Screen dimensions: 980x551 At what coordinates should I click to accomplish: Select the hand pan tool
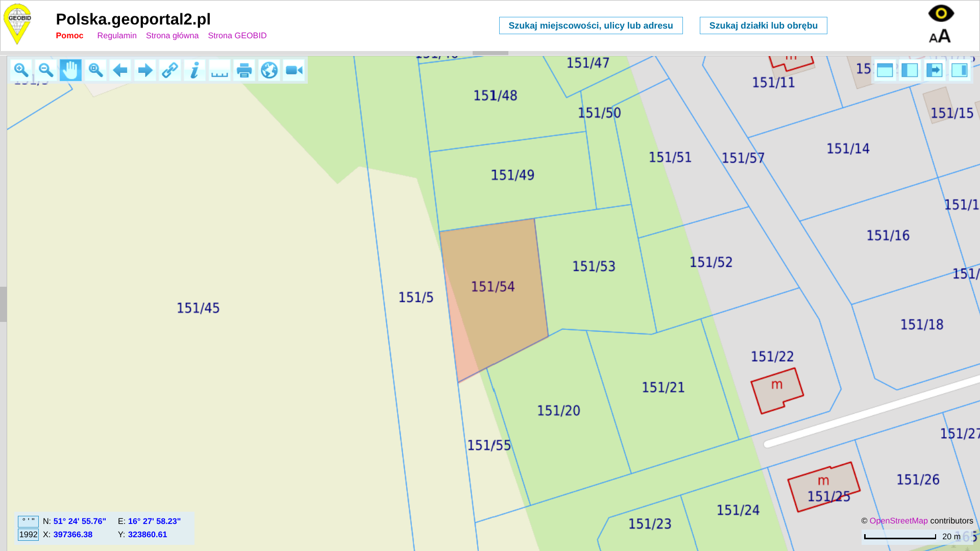click(x=70, y=70)
